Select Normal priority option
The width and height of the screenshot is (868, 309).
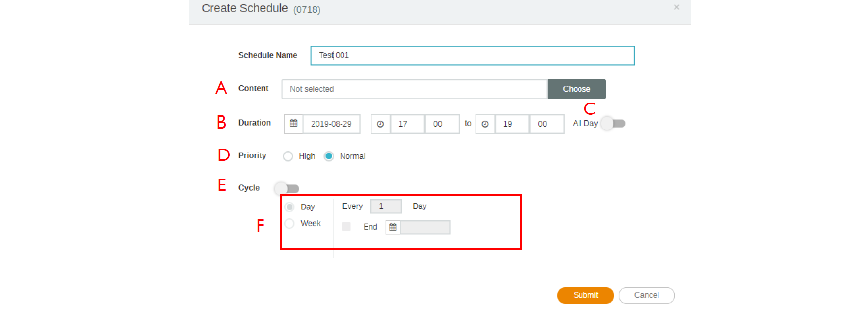point(329,156)
